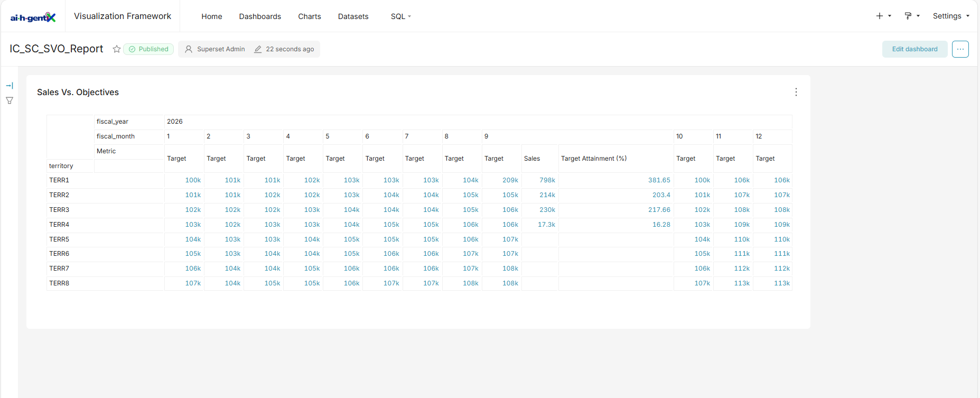Click the IC_SC_SVO_Report dashboard title
This screenshot has width=980, height=398.
pos(57,49)
